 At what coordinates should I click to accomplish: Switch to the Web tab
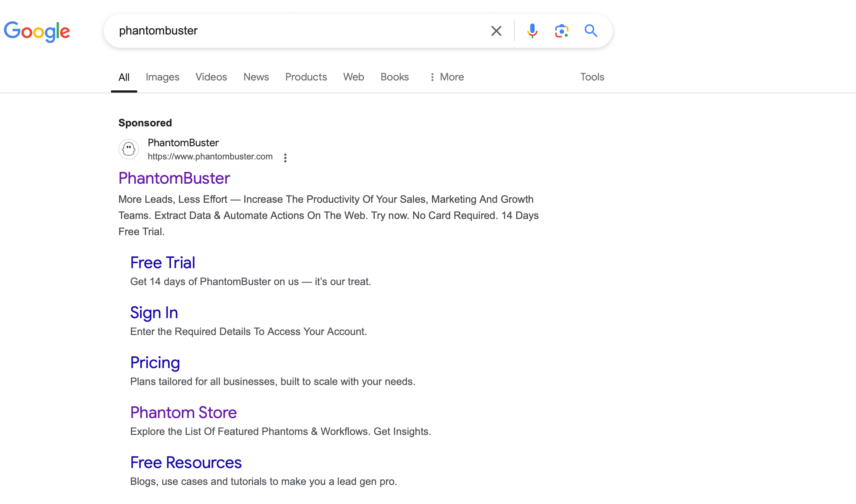click(353, 77)
